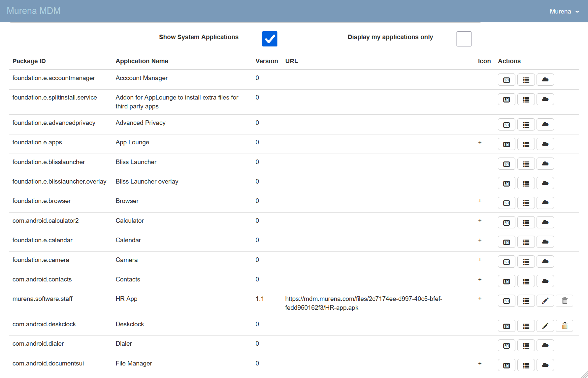This screenshot has height=378, width=588.
Task: Click the HR App APK URL text
Action: tap(363, 303)
